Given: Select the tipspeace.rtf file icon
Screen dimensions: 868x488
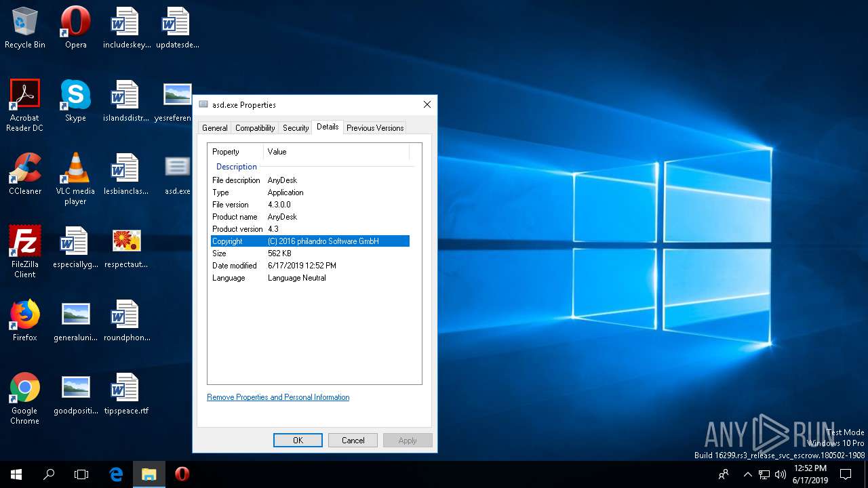Looking at the screenshot, I should (x=126, y=394).
